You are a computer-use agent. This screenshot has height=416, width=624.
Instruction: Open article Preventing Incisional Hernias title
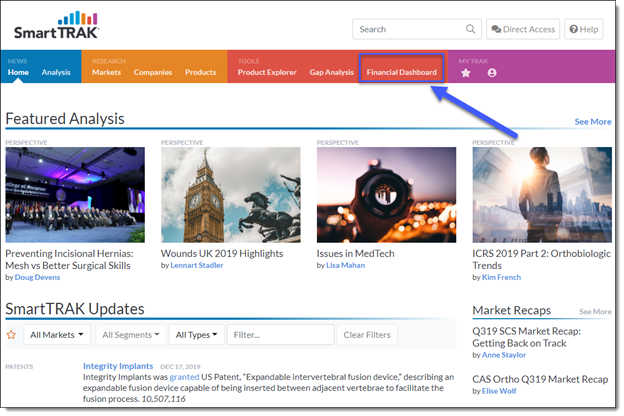69,259
